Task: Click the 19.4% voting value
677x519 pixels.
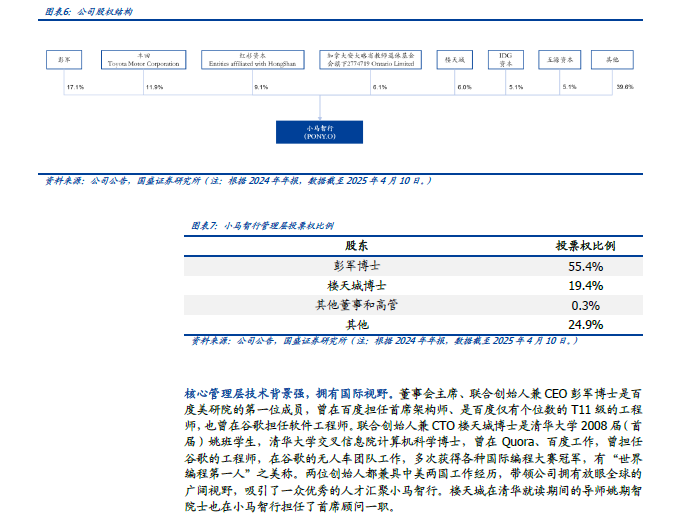Action: [x=585, y=286]
